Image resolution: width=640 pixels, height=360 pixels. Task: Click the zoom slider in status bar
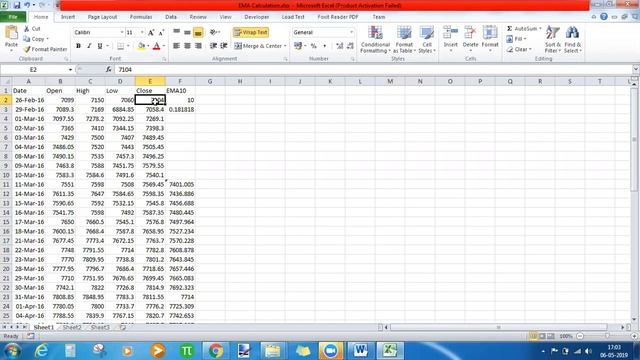pyautogui.click(x=607, y=336)
